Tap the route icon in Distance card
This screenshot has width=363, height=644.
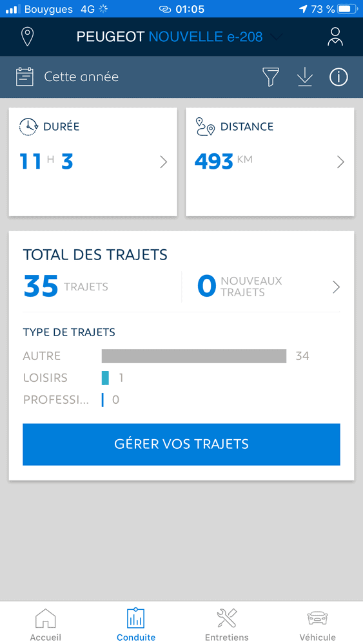pos(205,126)
